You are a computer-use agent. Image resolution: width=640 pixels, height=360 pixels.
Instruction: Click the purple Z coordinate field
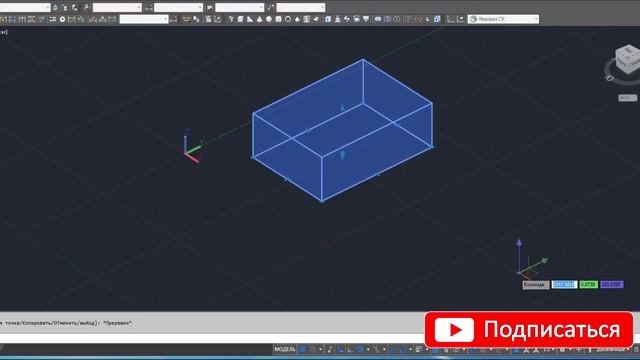tap(612, 284)
